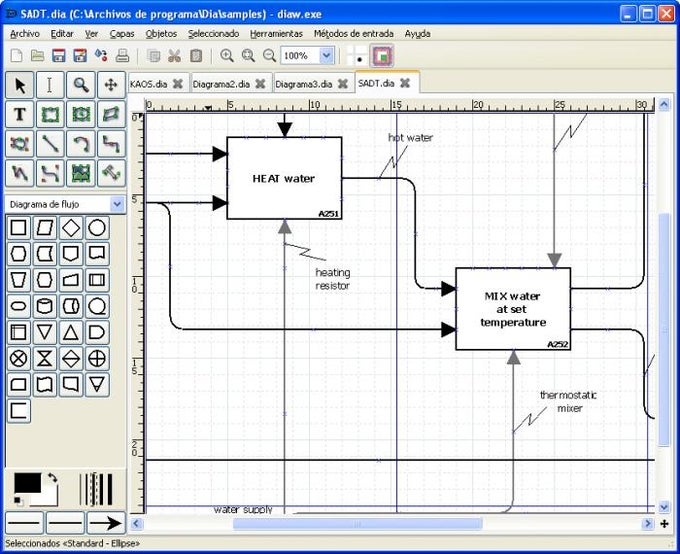680x554 pixels.
Task: Toggle snap to grid button
Action: pos(357,56)
